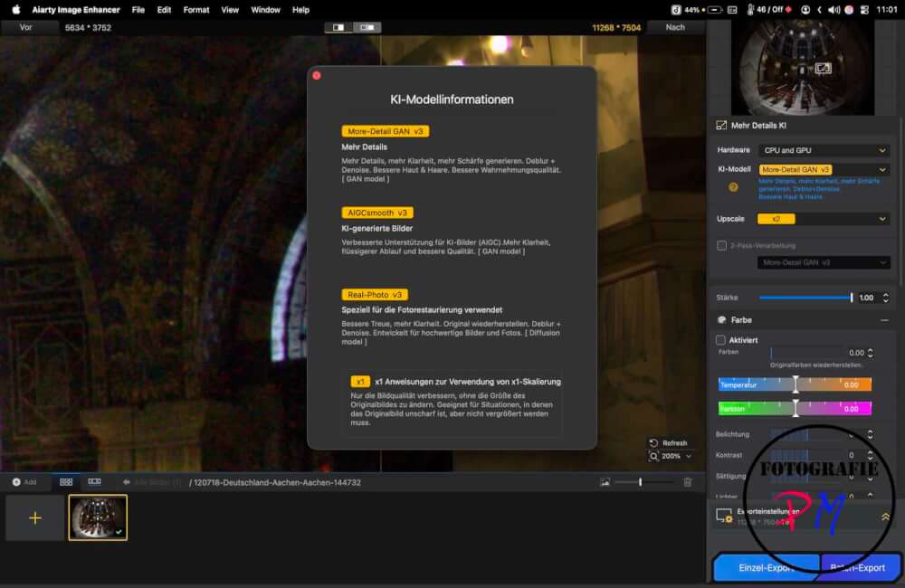Viewport: 905px width, 588px height.
Task: Click the Stärke slider handle
Action: point(852,297)
